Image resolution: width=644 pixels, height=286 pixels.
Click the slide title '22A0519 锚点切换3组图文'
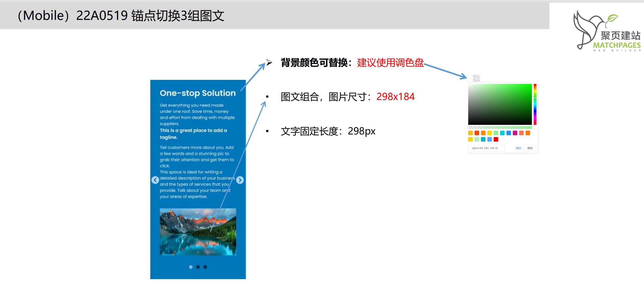pos(150,16)
